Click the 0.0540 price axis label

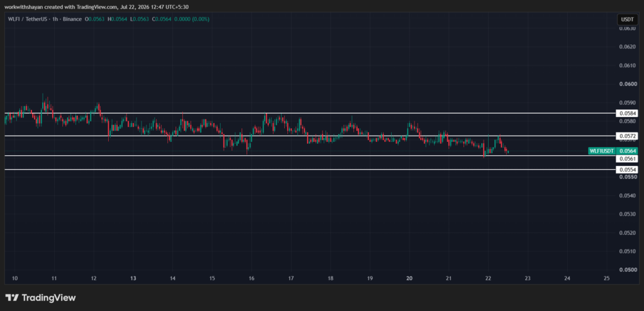pyautogui.click(x=627, y=195)
